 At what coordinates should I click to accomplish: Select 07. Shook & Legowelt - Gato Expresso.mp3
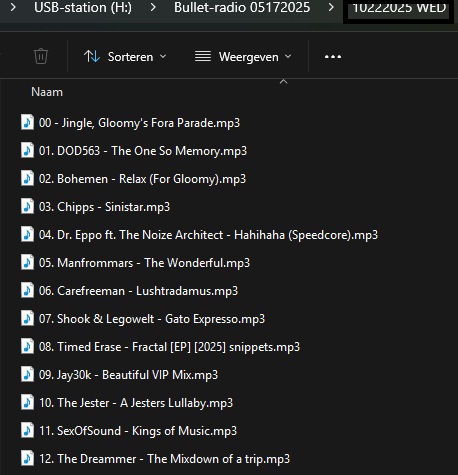[x=152, y=319]
